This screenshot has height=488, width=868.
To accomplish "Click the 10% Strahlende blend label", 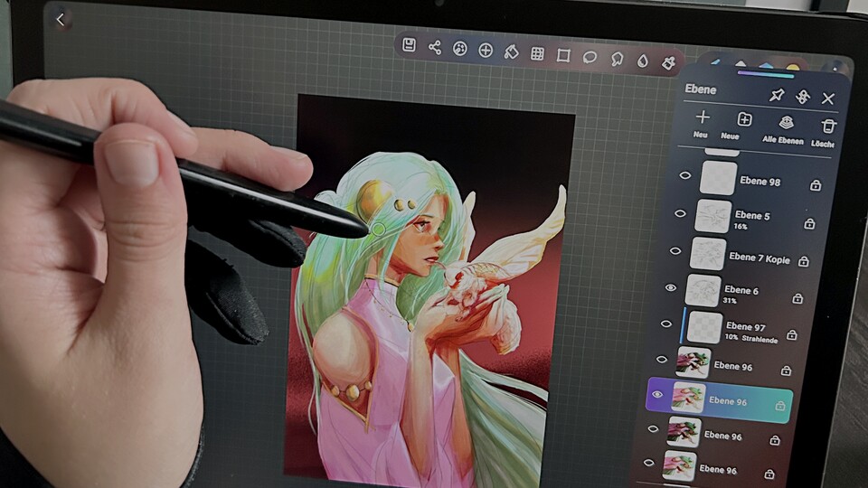I will pos(751,338).
